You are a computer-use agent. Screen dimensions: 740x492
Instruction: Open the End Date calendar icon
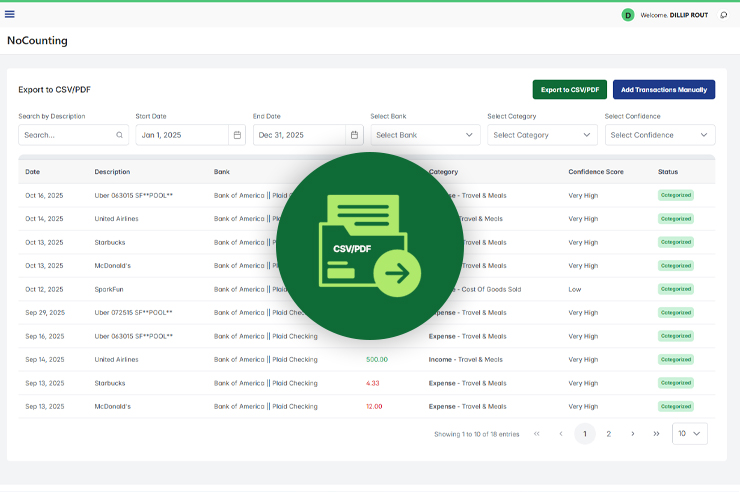coord(354,135)
